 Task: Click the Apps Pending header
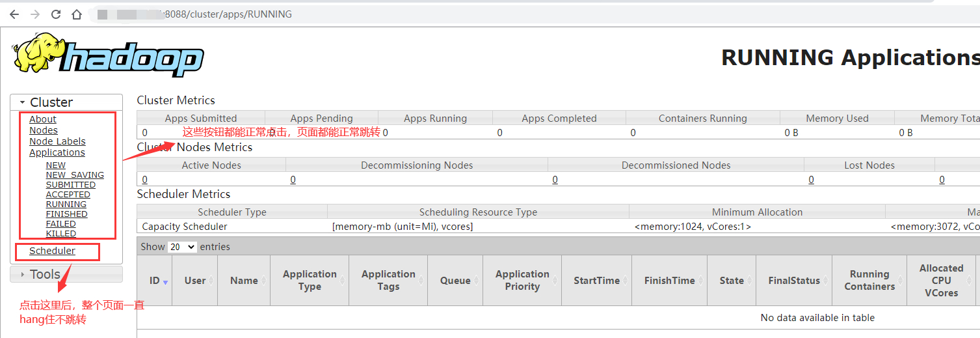[x=321, y=119]
